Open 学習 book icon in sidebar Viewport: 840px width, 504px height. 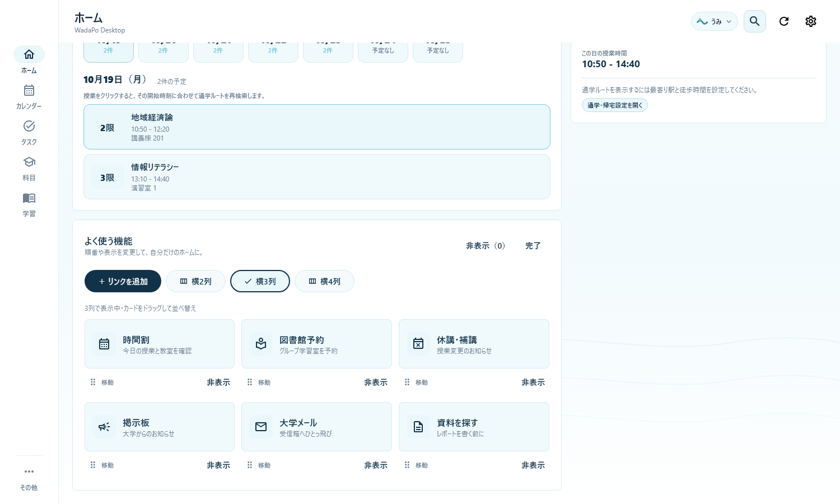[x=29, y=204]
